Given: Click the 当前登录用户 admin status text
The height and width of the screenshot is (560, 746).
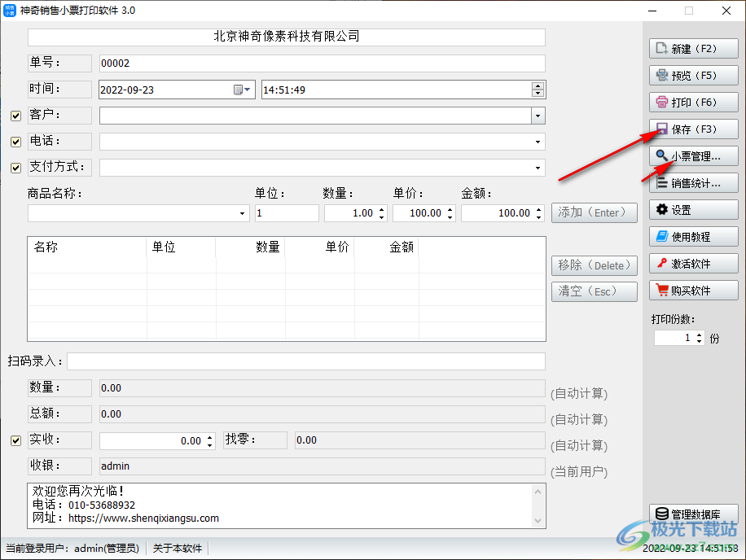Looking at the screenshot, I should 72,548.
